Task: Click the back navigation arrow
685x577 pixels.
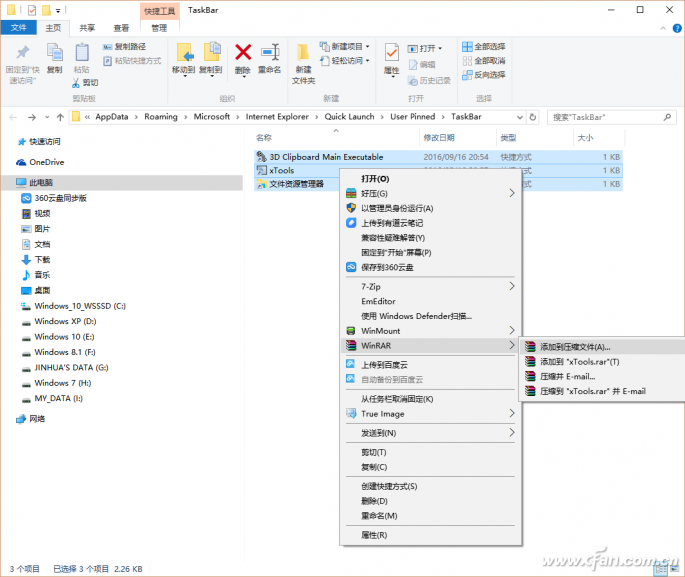Action: [13, 117]
